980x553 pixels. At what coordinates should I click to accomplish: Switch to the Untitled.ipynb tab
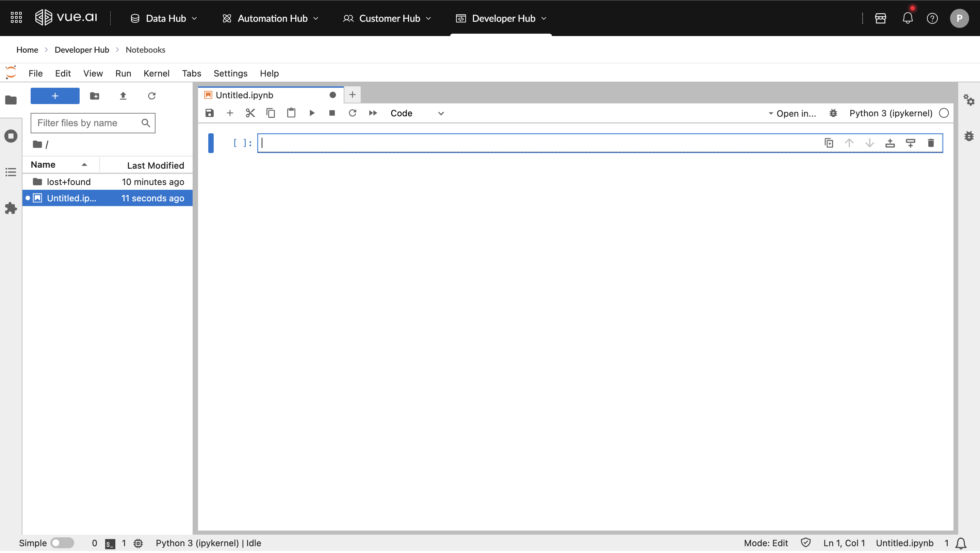point(244,96)
